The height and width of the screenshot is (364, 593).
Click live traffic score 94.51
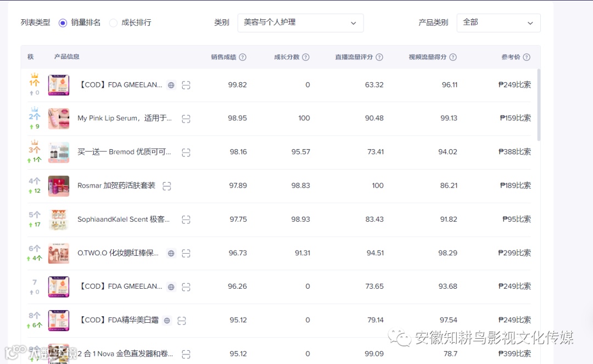point(375,253)
